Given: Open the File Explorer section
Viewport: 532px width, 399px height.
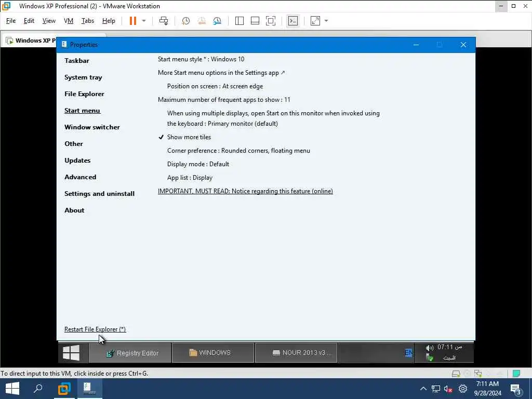Looking at the screenshot, I should [84, 94].
